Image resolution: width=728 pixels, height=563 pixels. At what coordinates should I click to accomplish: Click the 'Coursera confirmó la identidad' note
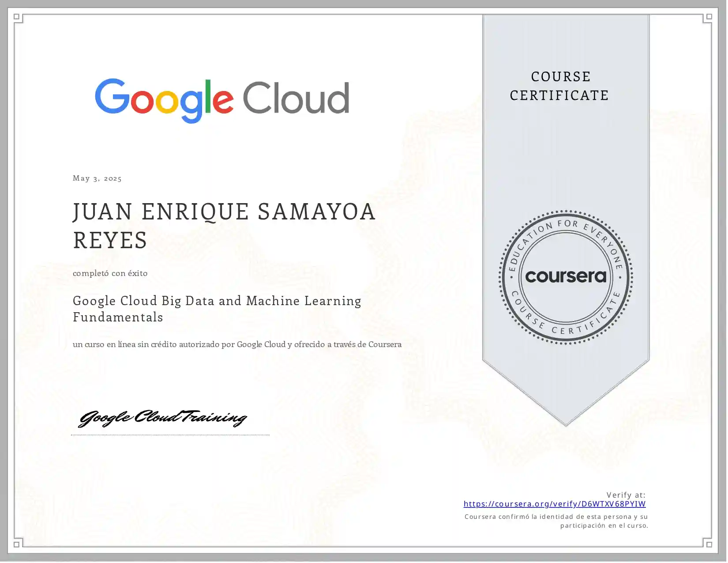(556, 521)
